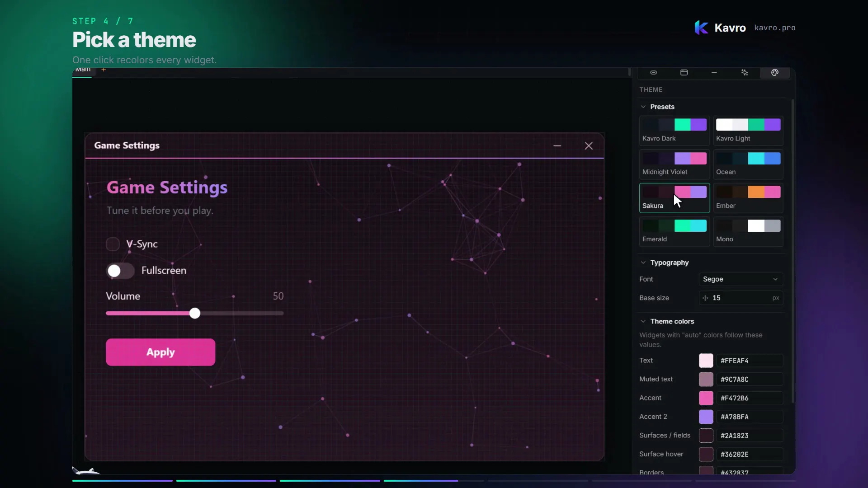Collapse the Typography section
Screen dimensions: 868x488
pos(643,263)
